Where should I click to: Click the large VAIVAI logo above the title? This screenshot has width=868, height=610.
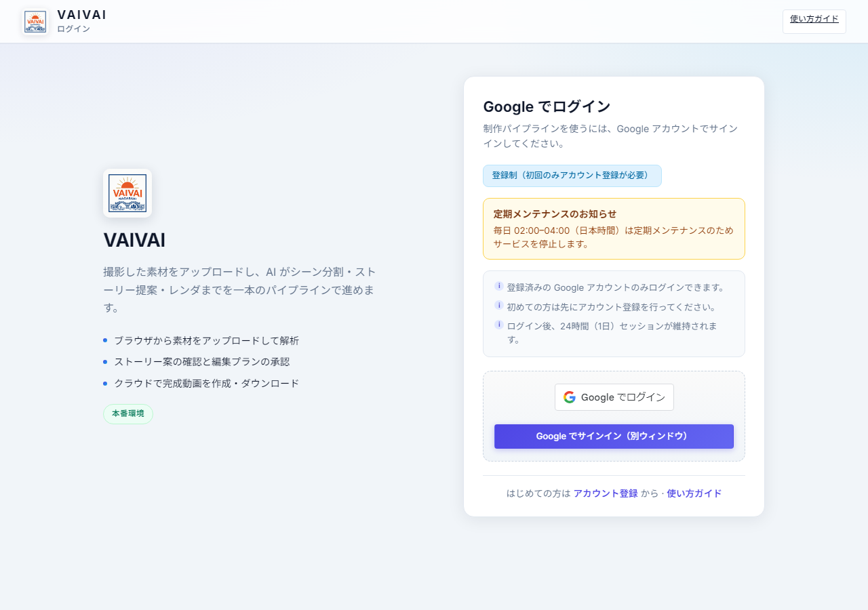coord(127,193)
